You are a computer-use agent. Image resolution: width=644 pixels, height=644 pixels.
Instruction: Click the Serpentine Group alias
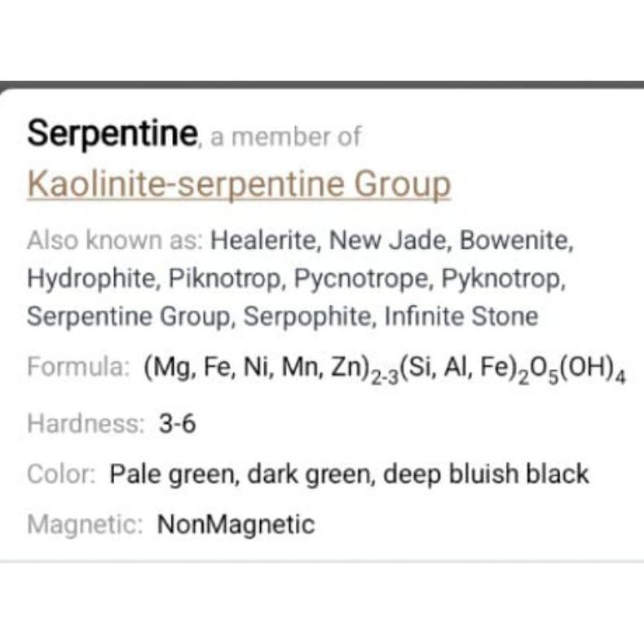tap(128, 317)
